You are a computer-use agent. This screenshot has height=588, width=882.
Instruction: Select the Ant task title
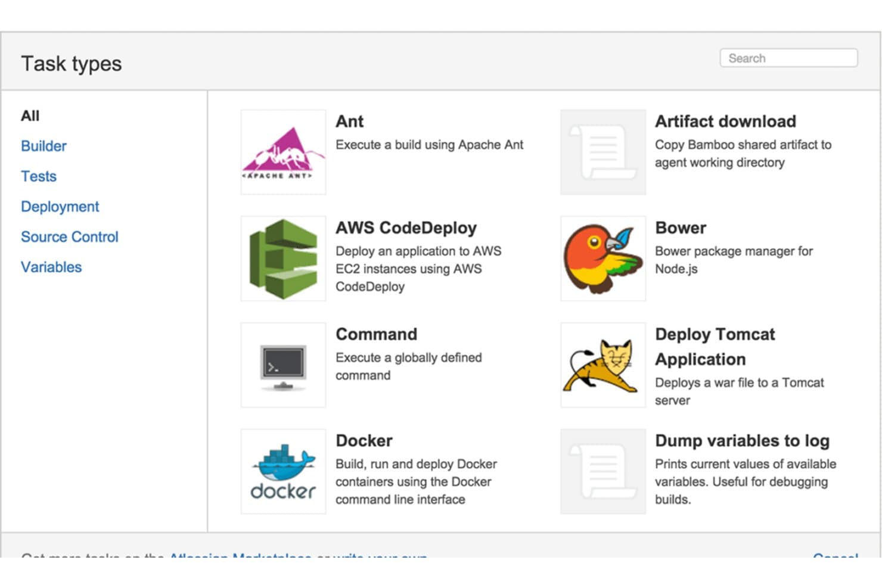(x=350, y=122)
